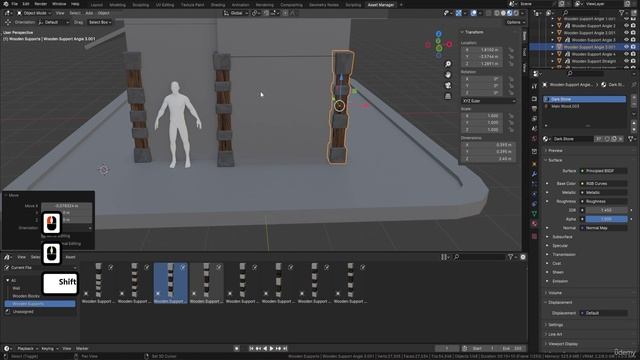Toggle the camera view icon
640x360 pixels.
(448, 85)
